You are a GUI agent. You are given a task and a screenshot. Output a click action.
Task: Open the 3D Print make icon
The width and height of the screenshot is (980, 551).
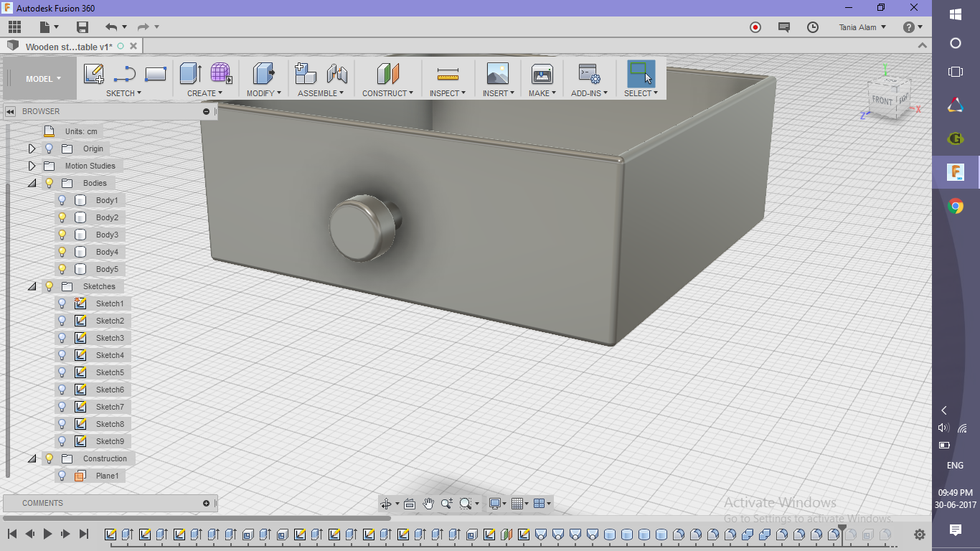pos(542,73)
